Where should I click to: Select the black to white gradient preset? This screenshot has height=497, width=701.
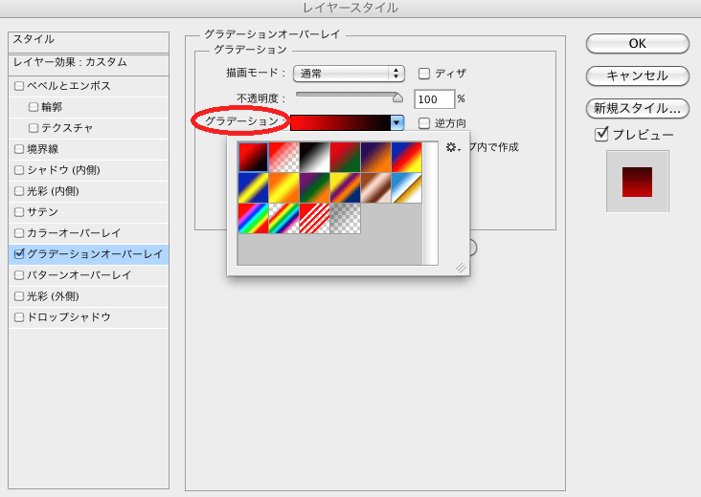[315, 157]
